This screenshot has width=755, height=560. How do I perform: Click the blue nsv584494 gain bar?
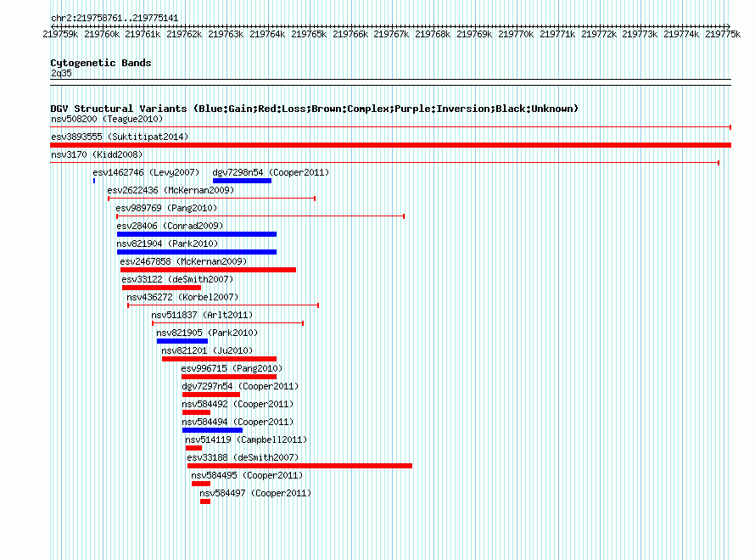pyautogui.click(x=212, y=430)
